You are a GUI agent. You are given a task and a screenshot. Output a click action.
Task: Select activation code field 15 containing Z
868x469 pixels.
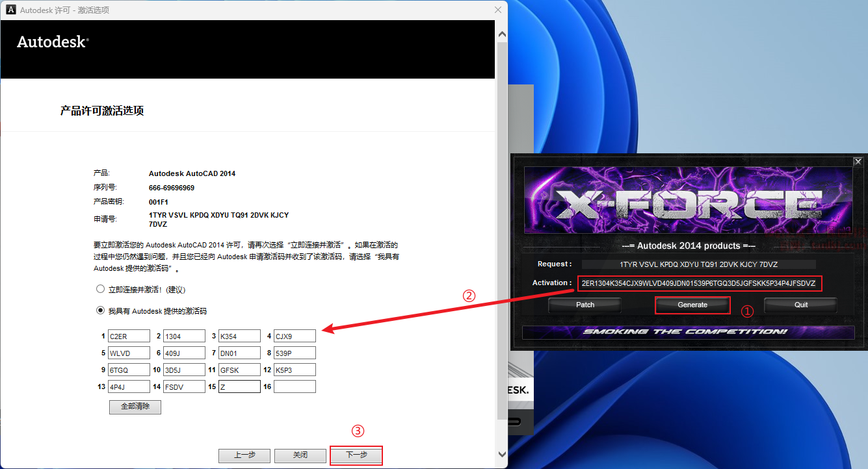(x=239, y=387)
